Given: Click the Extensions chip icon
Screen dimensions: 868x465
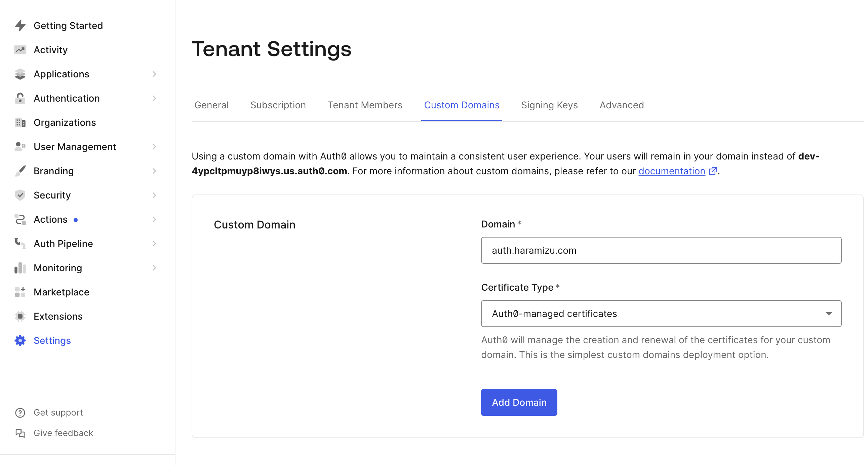Looking at the screenshot, I should pyautogui.click(x=20, y=316).
